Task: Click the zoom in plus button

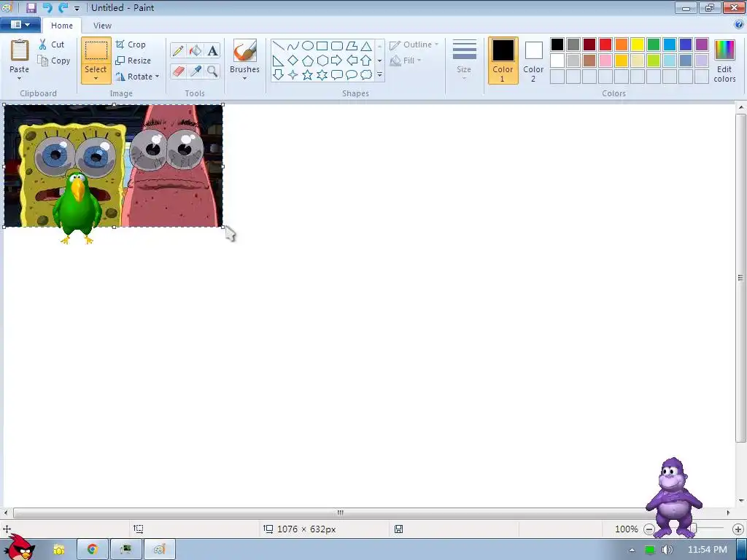Action: point(738,529)
